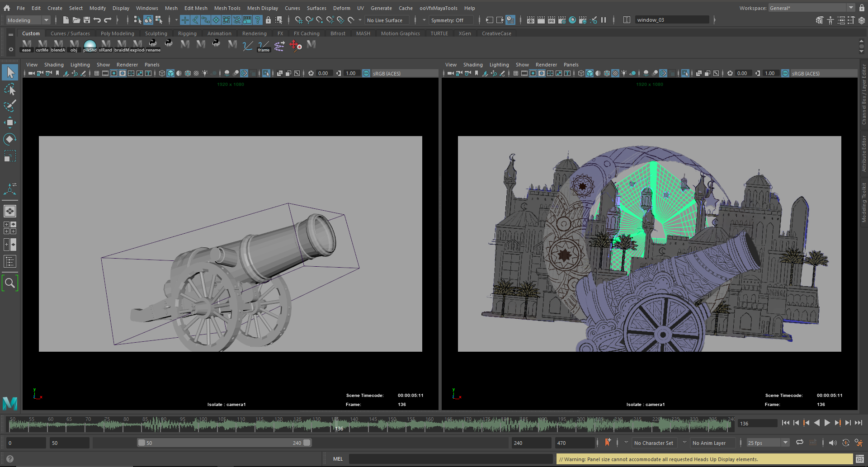Toggle loop playback mode
This screenshot has height=467, width=868.
pyautogui.click(x=800, y=443)
